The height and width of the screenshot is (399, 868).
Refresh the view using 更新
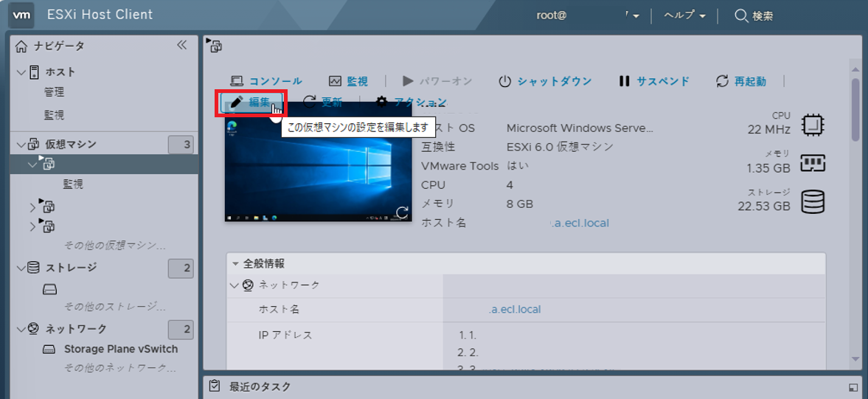[x=323, y=103]
